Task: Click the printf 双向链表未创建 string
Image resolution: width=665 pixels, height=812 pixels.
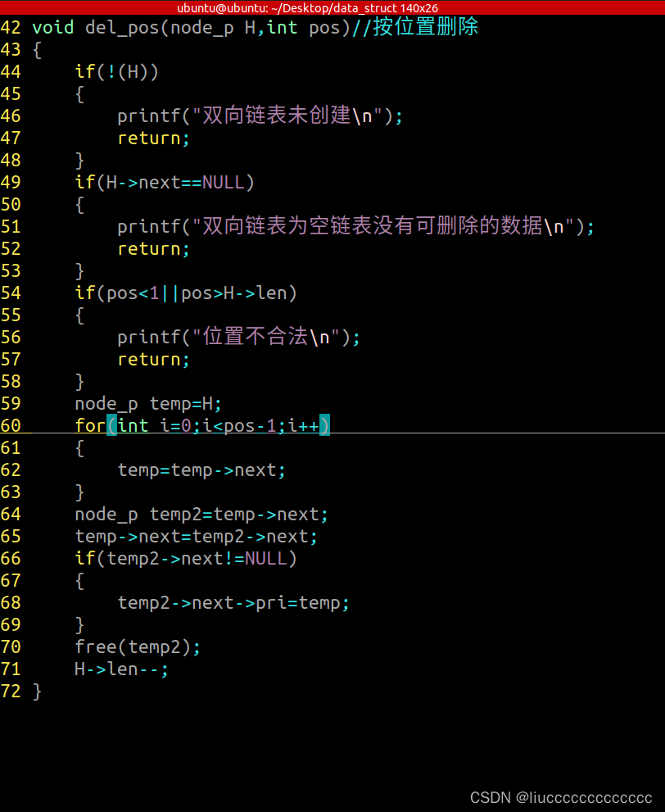Action: (x=292, y=116)
